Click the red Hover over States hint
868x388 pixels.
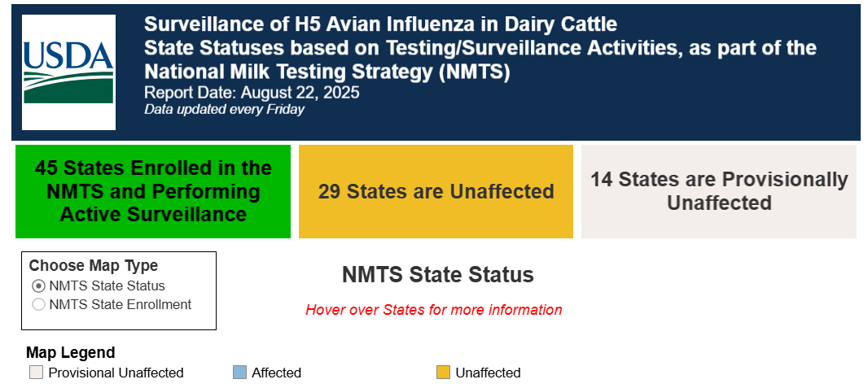(x=434, y=310)
